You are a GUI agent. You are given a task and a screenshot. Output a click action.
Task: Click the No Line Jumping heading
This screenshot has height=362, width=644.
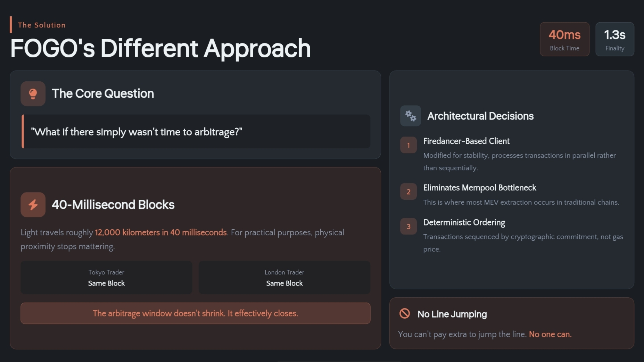click(x=452, y=314)
